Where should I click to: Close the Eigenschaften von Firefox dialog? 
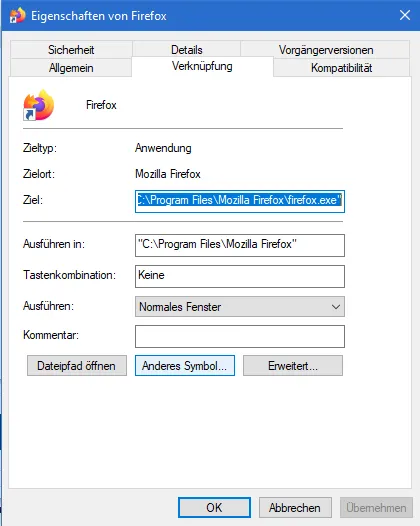pyautogui.click(x=405, y=15)
